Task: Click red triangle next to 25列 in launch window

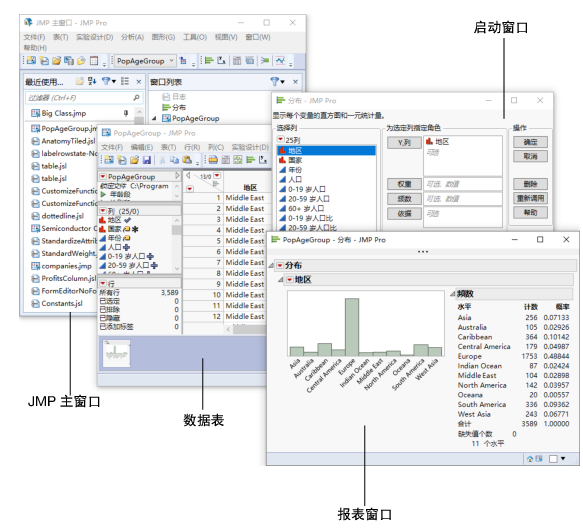Action: point(281,139)
